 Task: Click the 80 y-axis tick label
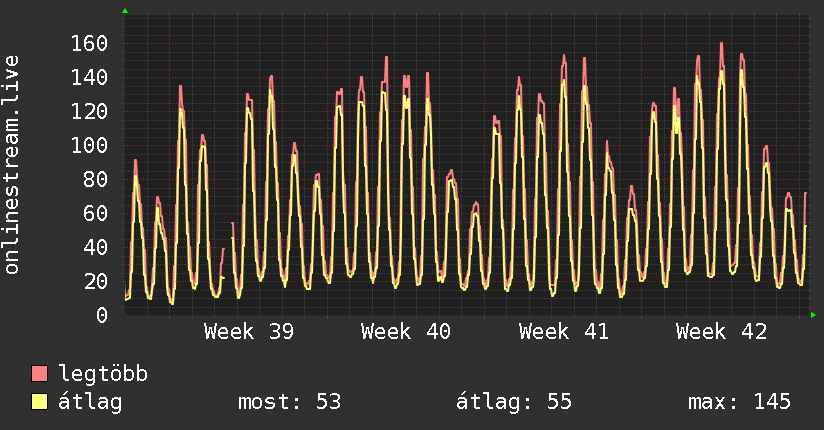[96, 179]
